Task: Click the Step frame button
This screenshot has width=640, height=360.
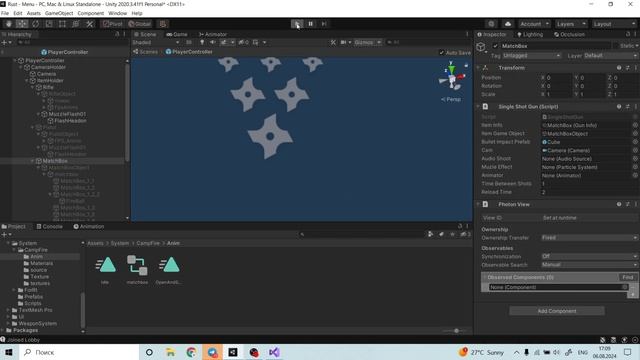Action: tap(324, 24)
